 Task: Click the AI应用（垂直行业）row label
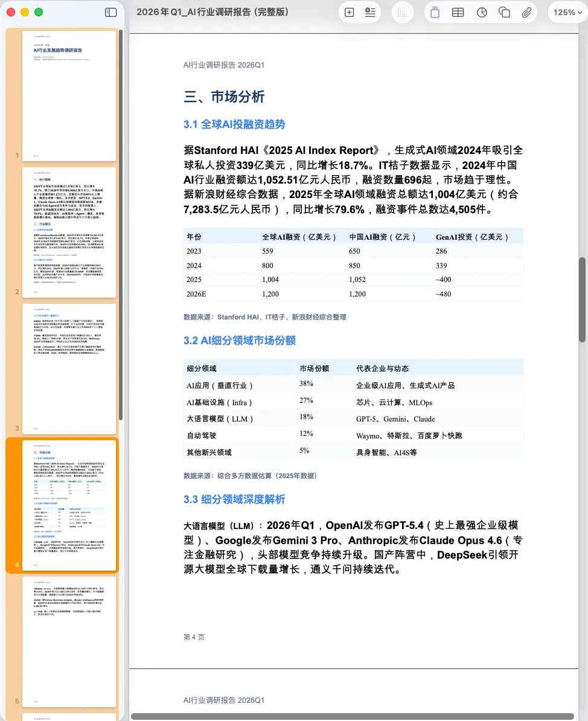(220, 385)
